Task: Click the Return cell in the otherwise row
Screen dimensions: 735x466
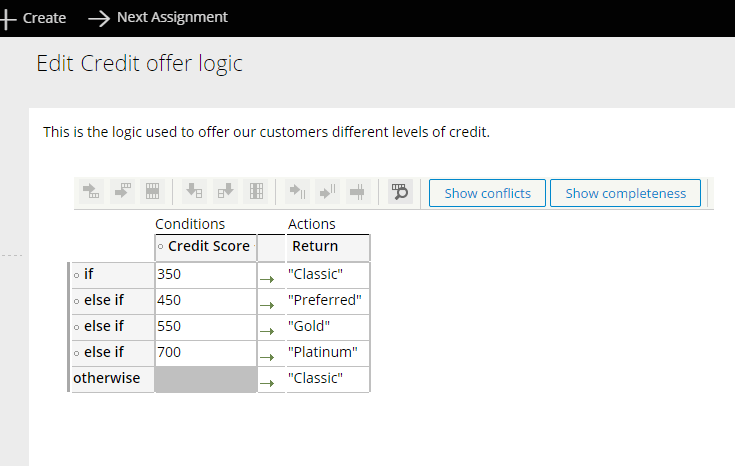Action: (328, 379)
